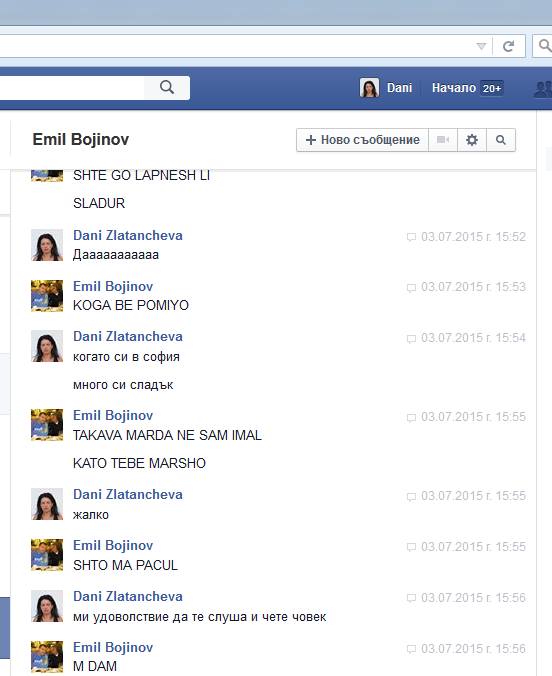552x676 pixels.
Task: Click the message icon beside 15:54 timestamp
Action: click(411, 338)
